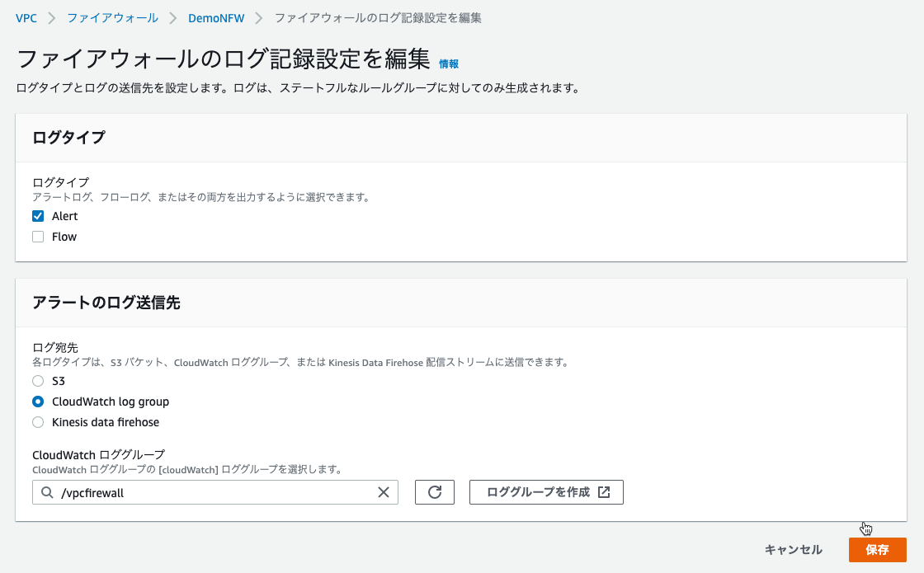Screen dimensions: 924x573
Task: Click the VPC breadcrumb link
Action: 26,18
